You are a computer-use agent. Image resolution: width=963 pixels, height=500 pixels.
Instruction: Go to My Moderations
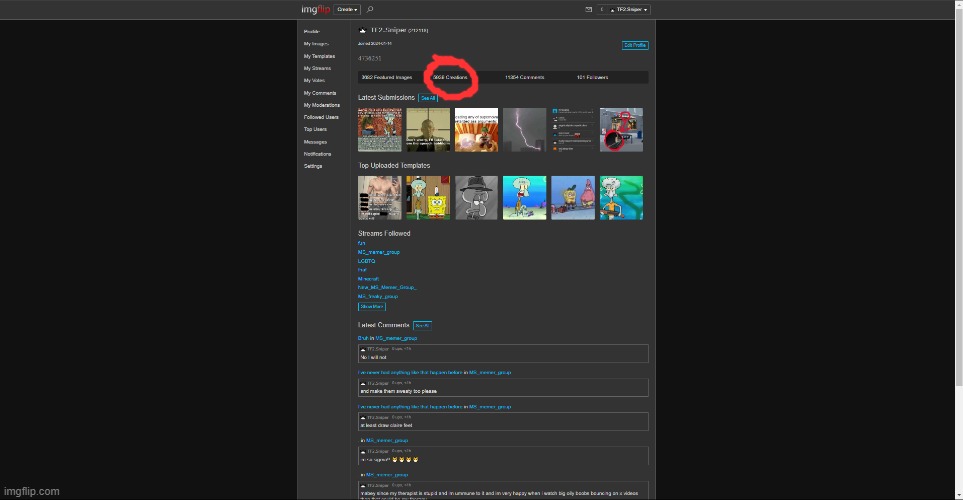[x=322, y=105]
